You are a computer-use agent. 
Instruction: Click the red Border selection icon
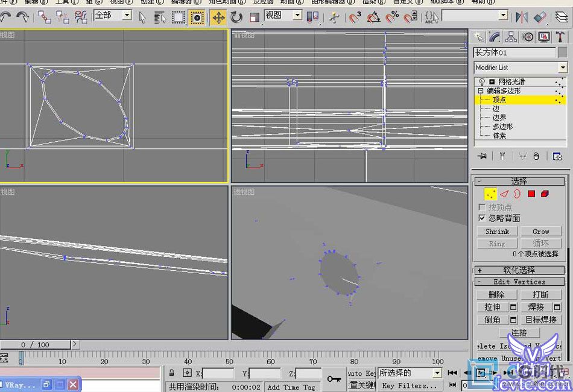(x=517, y=194)
